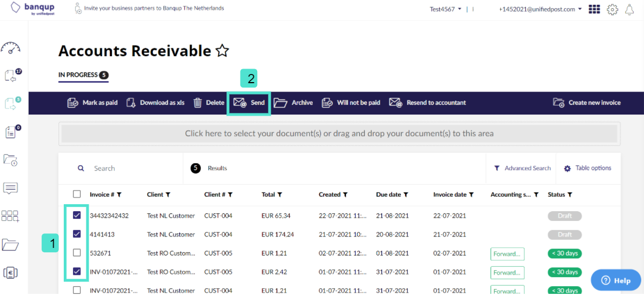Image resolution: width=644 pixels, height=296 pixels.
Task: Click the Table options gear icon
Action: click(x=567, y=169)
